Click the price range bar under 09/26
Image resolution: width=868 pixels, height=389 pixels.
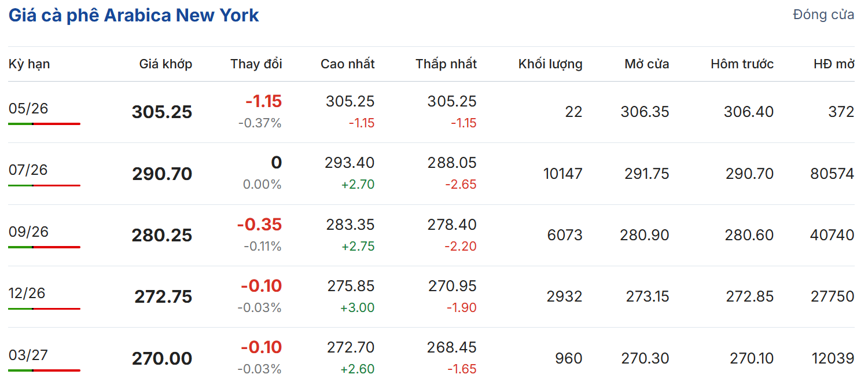(44, 247)
